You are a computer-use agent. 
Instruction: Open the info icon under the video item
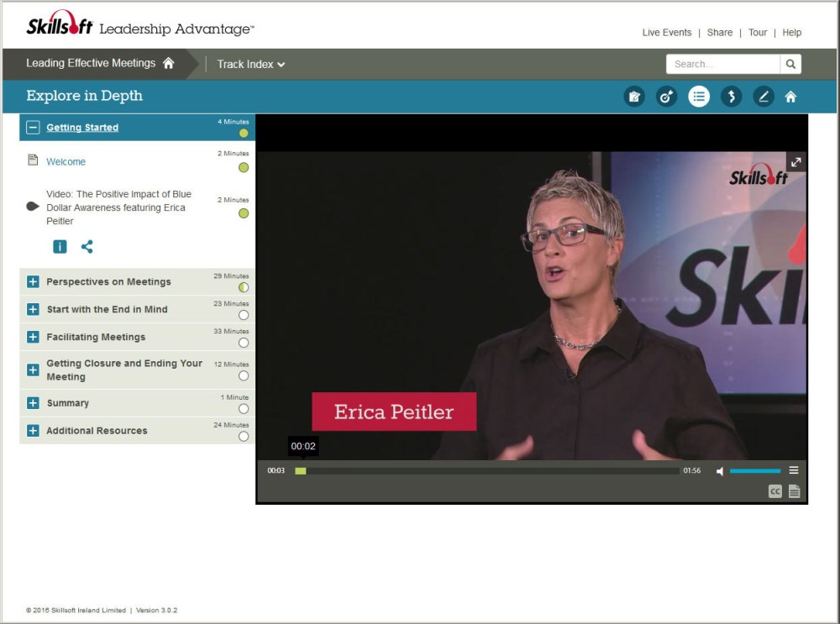coord(60,247)
